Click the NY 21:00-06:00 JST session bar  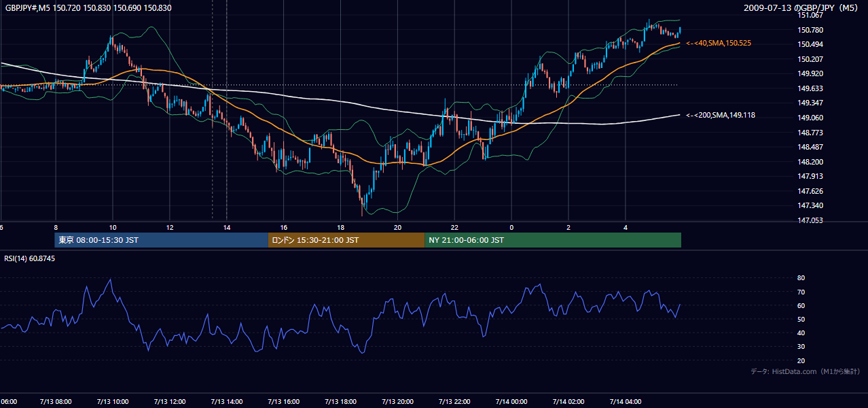(x=553, y=240)
